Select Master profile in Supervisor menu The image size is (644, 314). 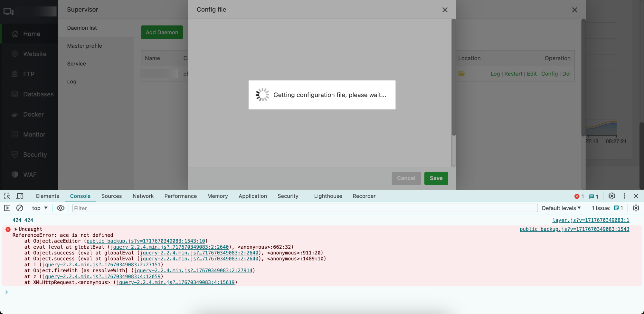coord(84,46)
